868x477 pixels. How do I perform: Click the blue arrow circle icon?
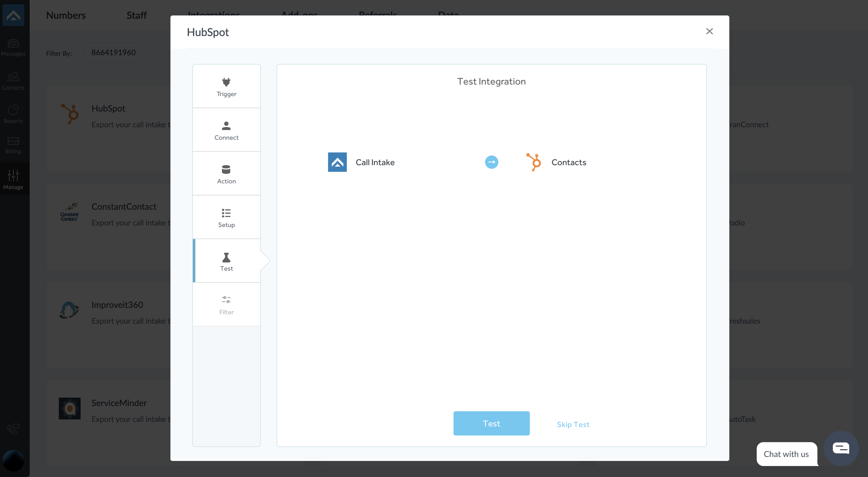(491, 162)
